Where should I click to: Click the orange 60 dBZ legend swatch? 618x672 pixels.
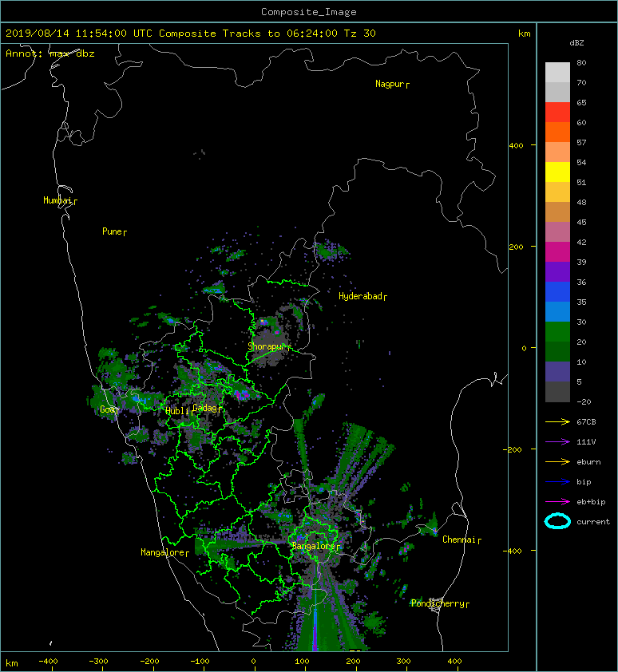pyautogui.click(x=557, y=132)
